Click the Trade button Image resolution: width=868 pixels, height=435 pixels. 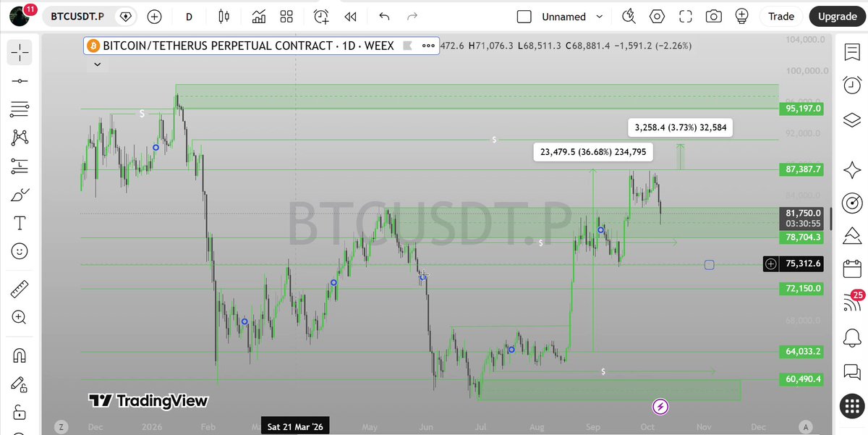click(780, 16)
